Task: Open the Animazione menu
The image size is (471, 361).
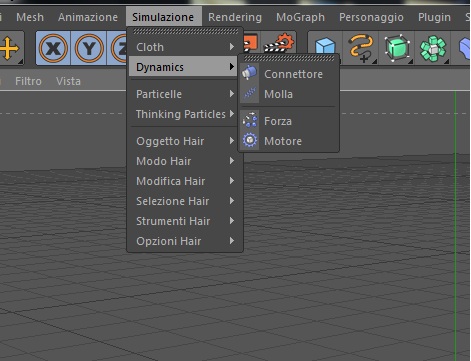Action: (x=88, y=17)
